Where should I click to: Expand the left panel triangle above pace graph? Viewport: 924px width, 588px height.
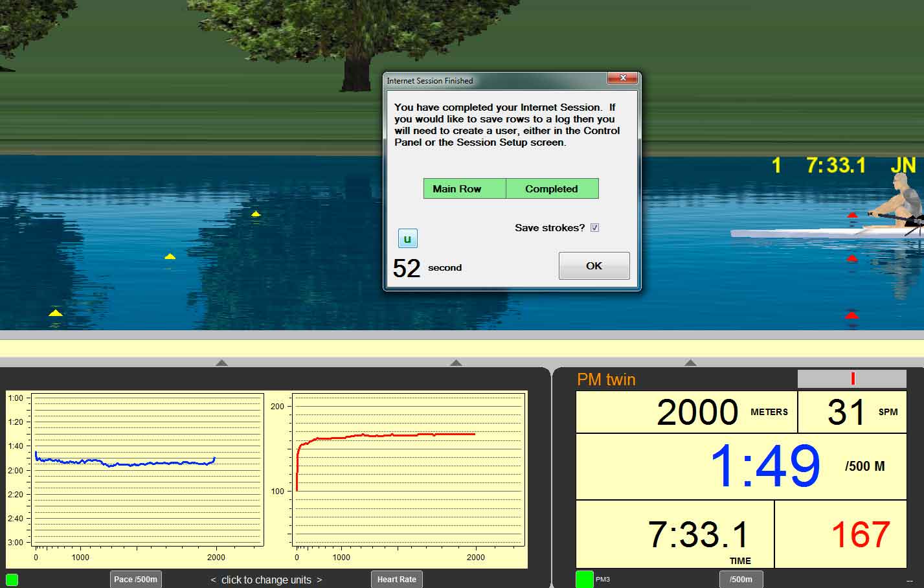tap(221, 363)
